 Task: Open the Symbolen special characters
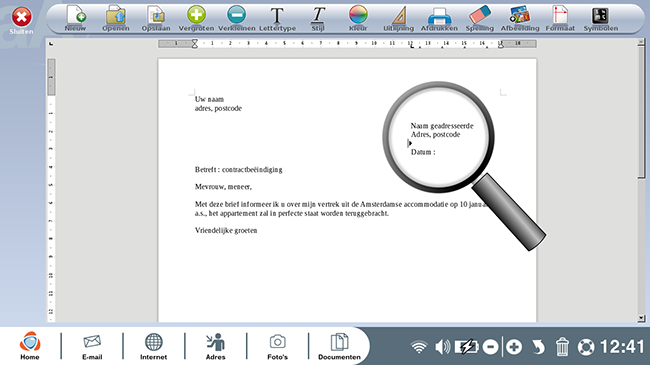tap(601, 19)
